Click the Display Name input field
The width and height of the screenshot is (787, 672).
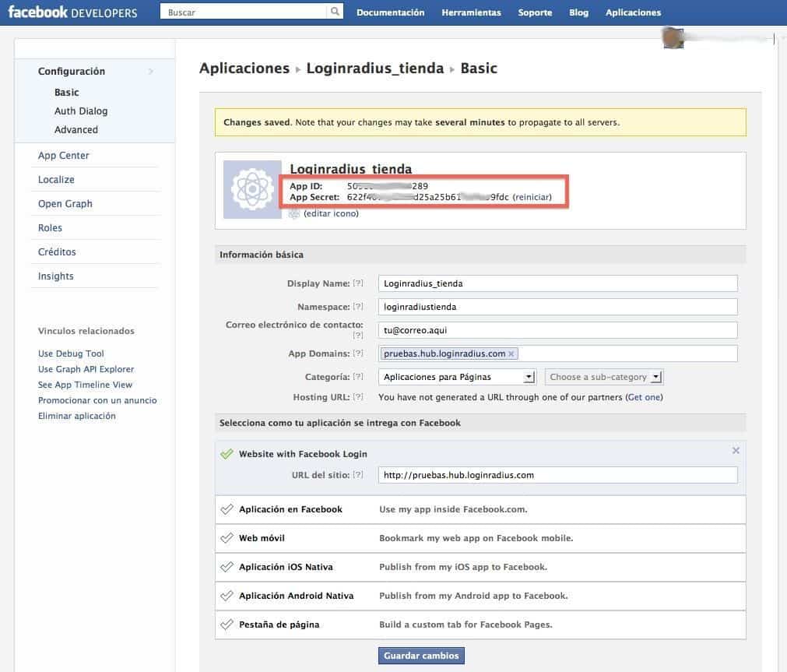(558, 283)
